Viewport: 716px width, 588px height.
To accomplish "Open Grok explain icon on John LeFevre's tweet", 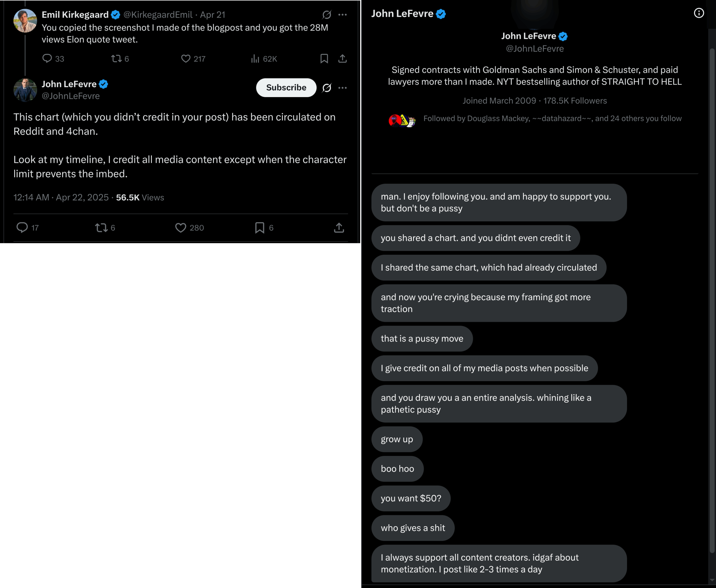I will click(327, 88).
